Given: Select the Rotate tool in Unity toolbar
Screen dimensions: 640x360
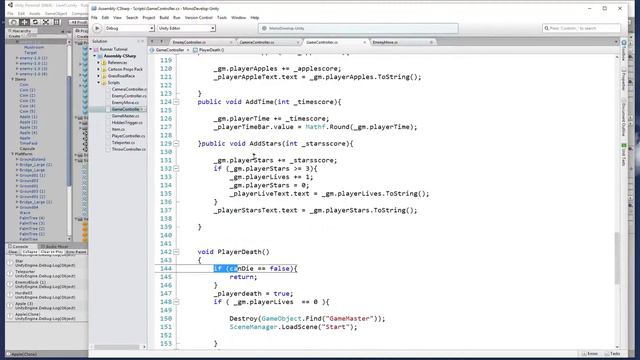Looking at the screenshot, I should click(x=35, y=22).
